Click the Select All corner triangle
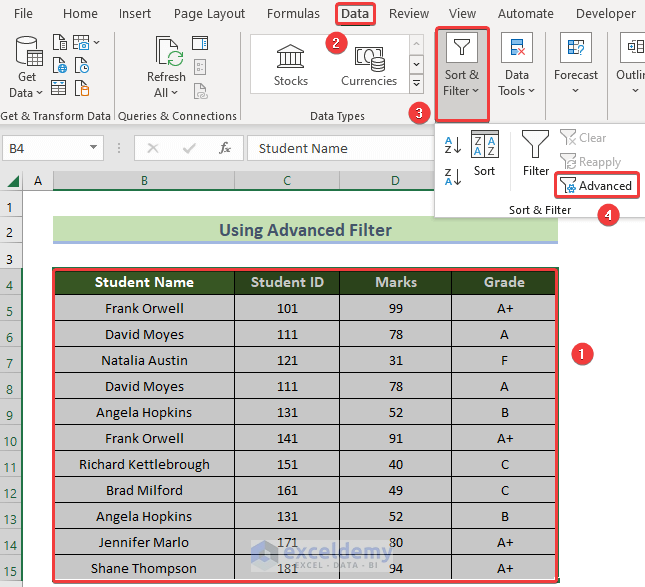The height and width of the screenshot is (587, 645). pos(14,181)
